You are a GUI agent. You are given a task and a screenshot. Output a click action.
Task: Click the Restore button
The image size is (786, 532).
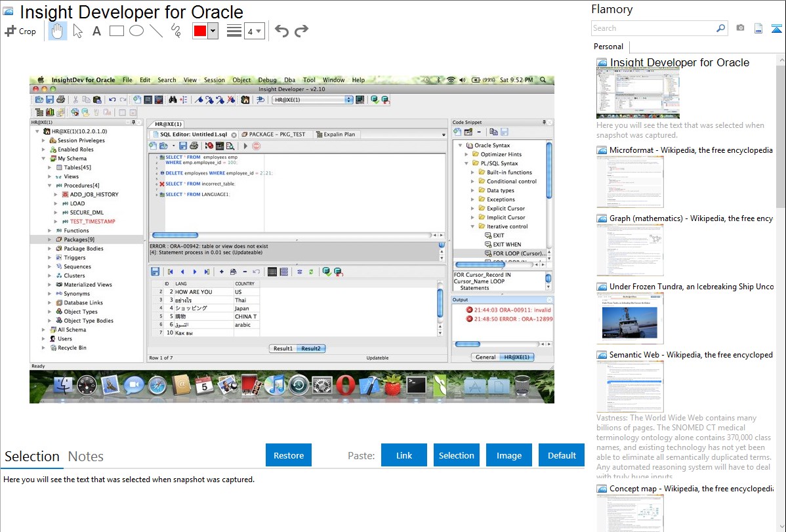click(289, 455)
